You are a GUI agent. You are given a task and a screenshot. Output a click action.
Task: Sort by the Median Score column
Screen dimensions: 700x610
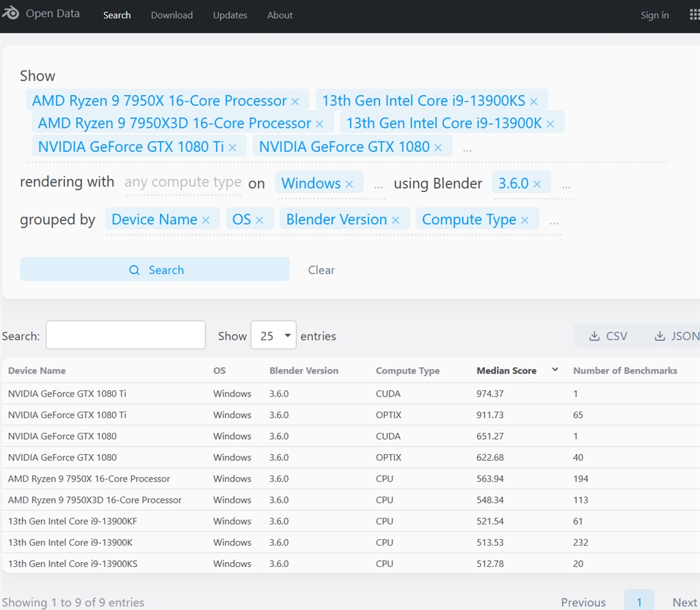coord(507,371)
